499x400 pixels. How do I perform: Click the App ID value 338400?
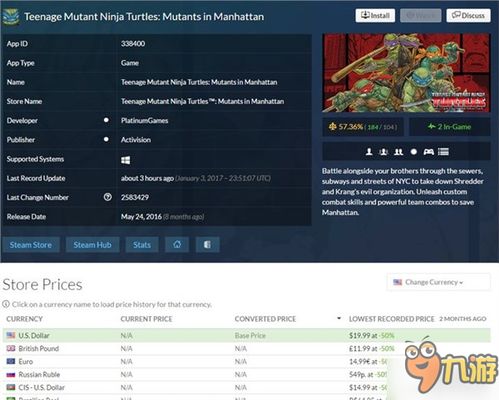point(133,44)
